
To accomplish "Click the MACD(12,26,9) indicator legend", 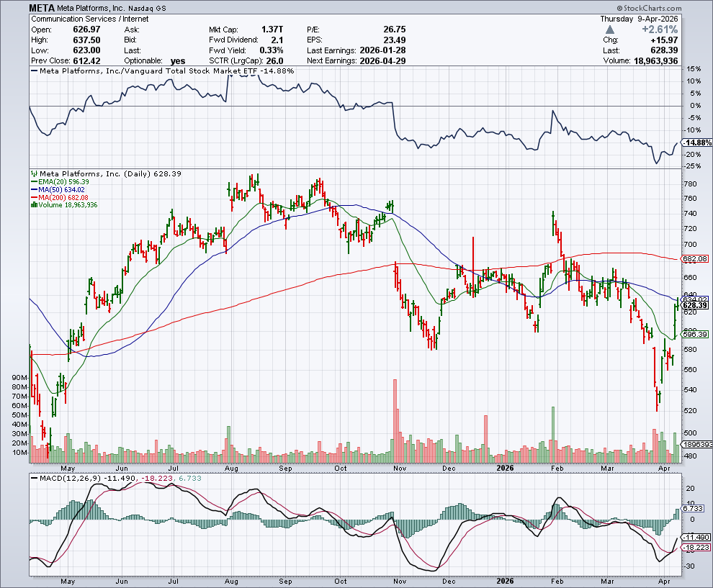I will (115, 478).
